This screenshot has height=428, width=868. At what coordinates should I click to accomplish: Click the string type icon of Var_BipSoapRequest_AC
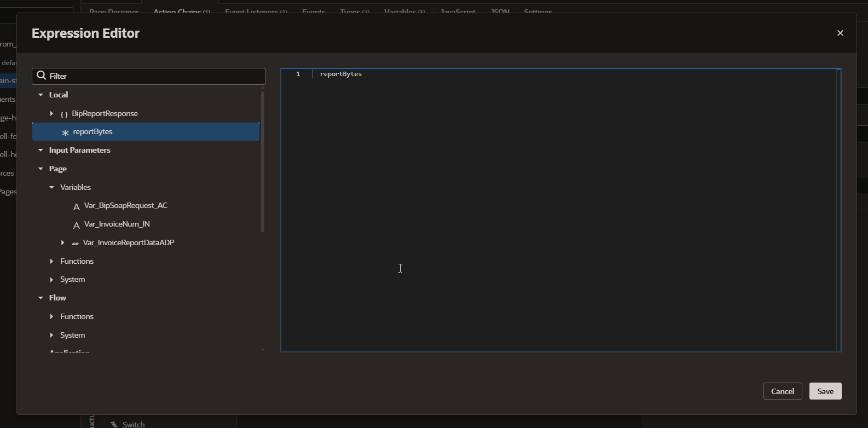coord(76,206)
